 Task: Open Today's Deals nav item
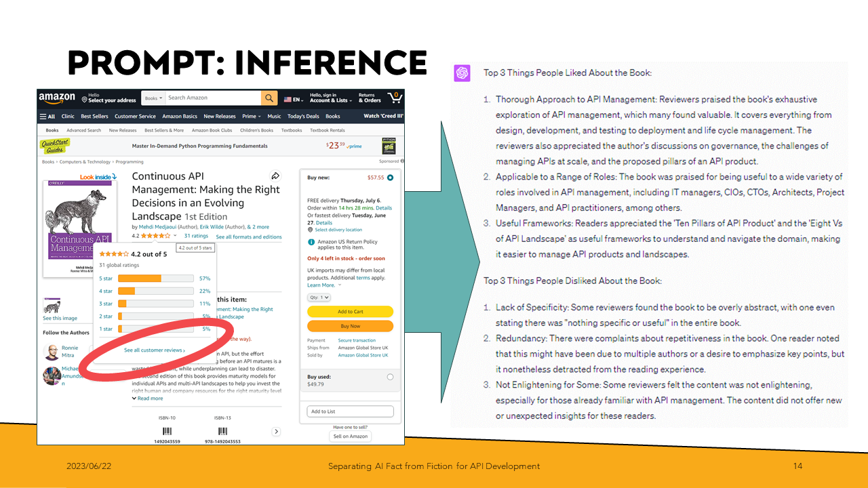(x=303, y=117)
